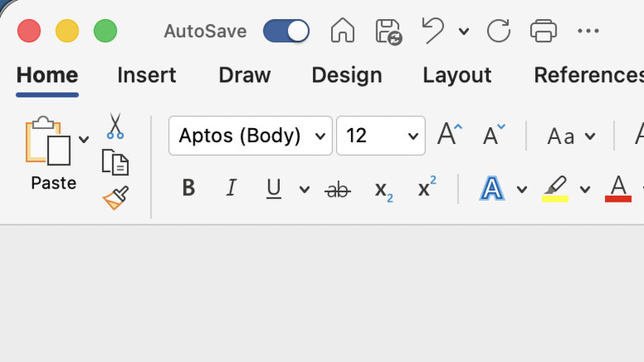
Task: Click the red close window button
Action: point(29,31)
